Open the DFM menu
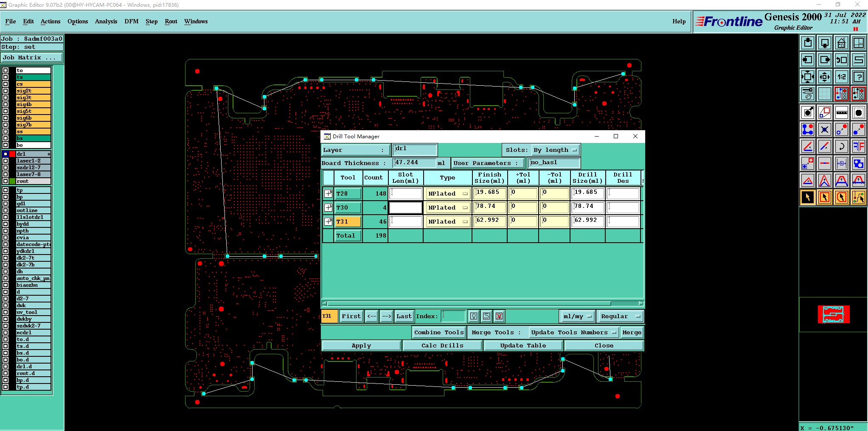 pos(132,21)
